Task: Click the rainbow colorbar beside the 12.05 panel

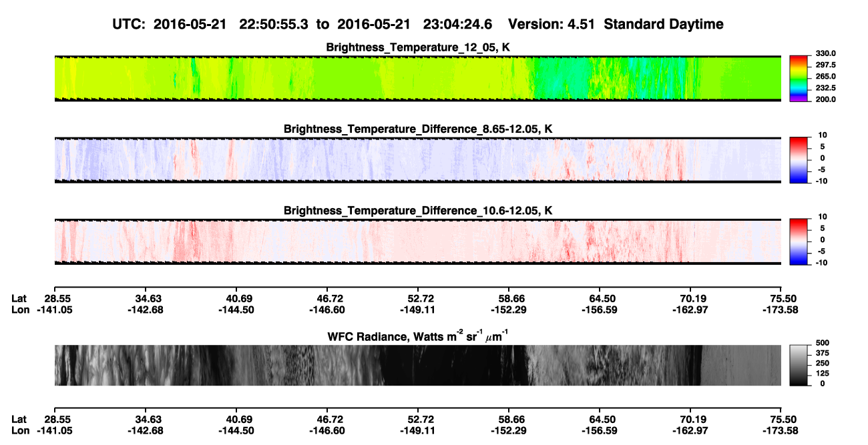Action: point(799,78)
